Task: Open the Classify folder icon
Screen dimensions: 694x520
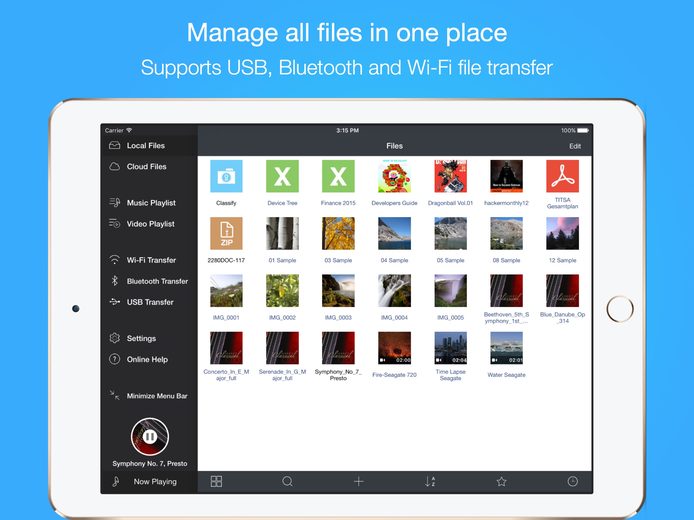Action: pyautogui.click(x=226, y=176)
